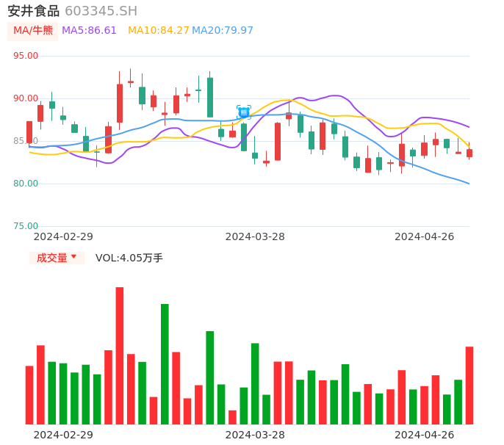Screen dimensions: 504x445
Task: Click the rightmost red volume bar
Action: coord(469,386)
